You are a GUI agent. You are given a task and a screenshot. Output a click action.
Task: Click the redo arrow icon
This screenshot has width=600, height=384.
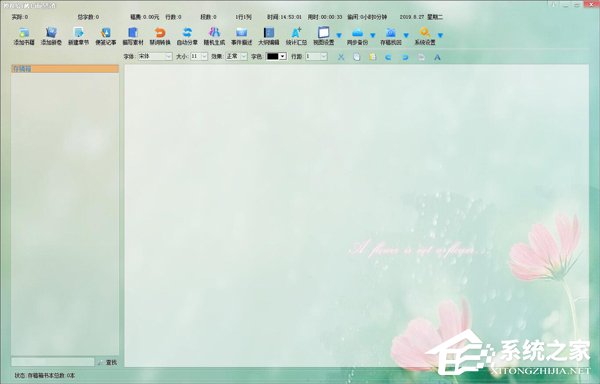coord(405,57)
